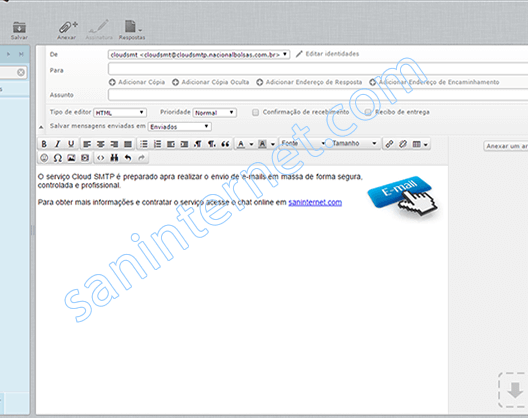
Task: Decrease indent of paragraph
Action: click(171, 144)
